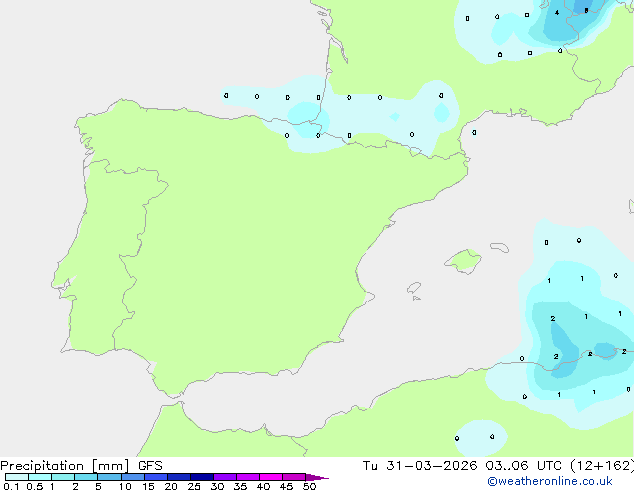634x490 pixels.
Task: Select the 5–10 mm legend color swatch
Action: point(109,477)
